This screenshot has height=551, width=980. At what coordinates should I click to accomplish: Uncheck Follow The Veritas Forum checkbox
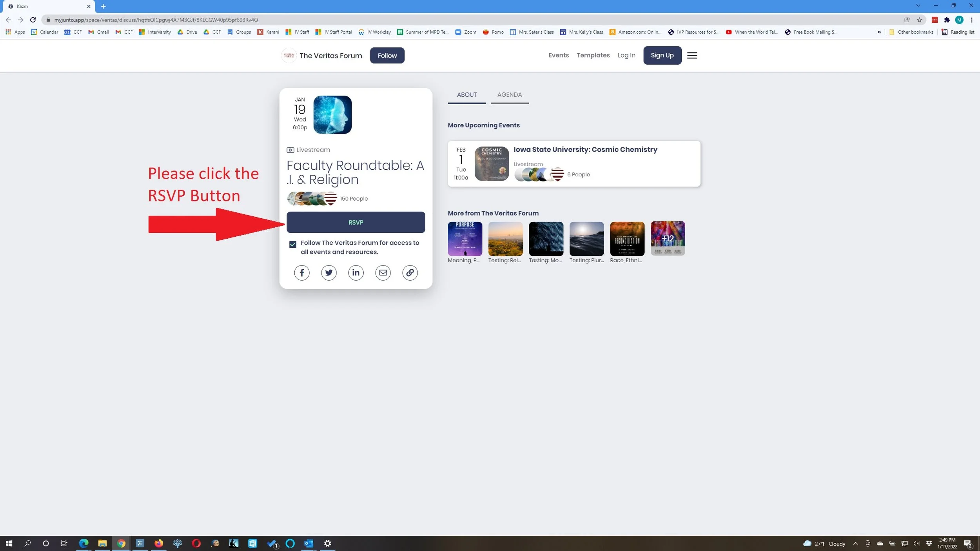(x=292, y=244)
